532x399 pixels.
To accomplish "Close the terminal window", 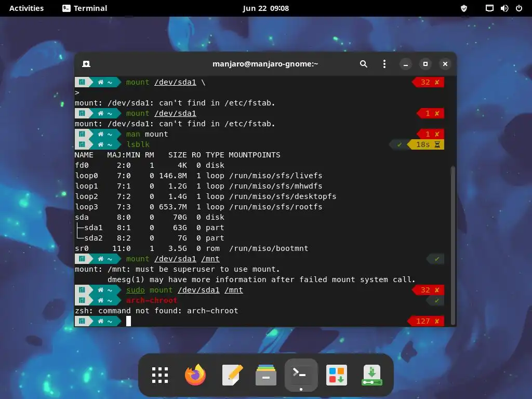I will click(445, 64).
